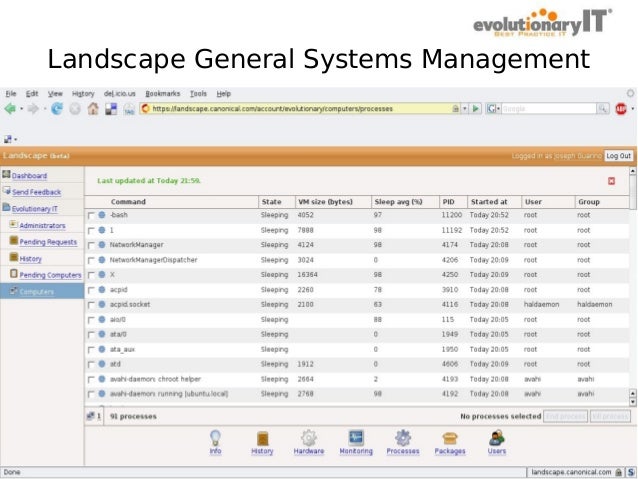Click the TAG toolbar icon
The width and height of the screenshot is (638, 479).
(x=129, y=109)
